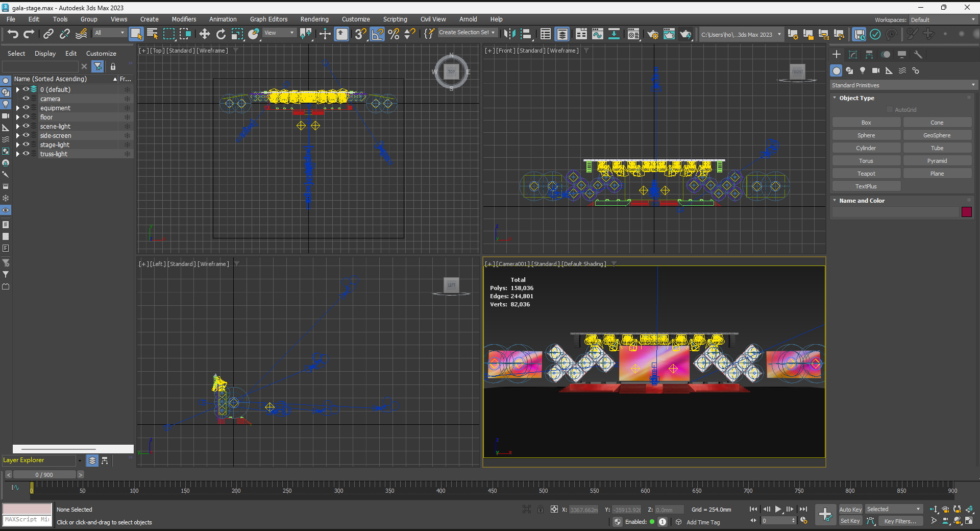Viewport: 980px width, 531px height.
Task: Click the Undo arrow icon
Action: 13,34
